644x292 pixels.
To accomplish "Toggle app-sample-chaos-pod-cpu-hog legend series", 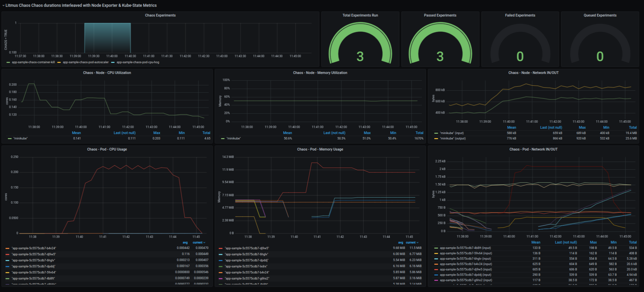I will (x=138, y=62).
